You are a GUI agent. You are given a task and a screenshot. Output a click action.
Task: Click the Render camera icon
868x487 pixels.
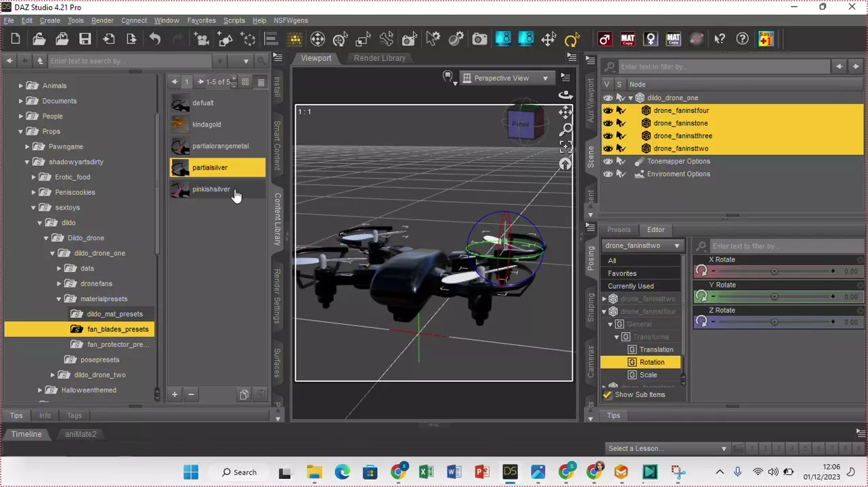pyautogui.click(x=479, y=39)
